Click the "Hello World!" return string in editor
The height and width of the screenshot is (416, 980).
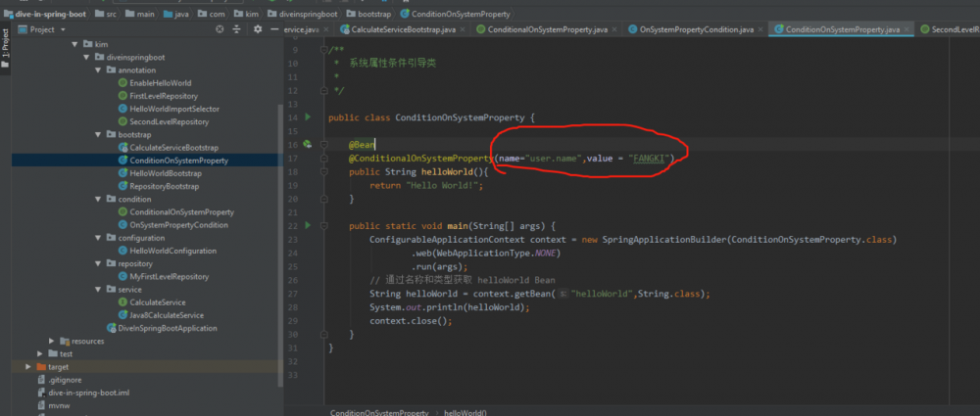[x=441, y=186]
